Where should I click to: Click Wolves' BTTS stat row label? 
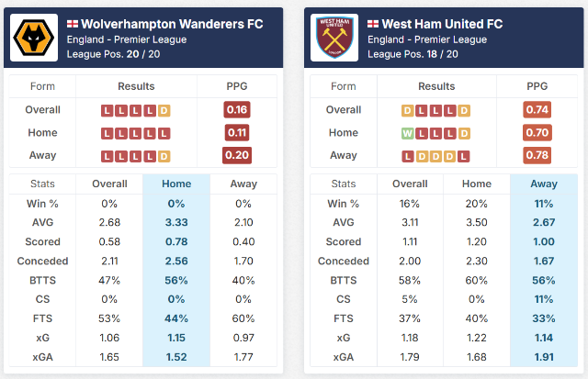click(x=43, y=280)
